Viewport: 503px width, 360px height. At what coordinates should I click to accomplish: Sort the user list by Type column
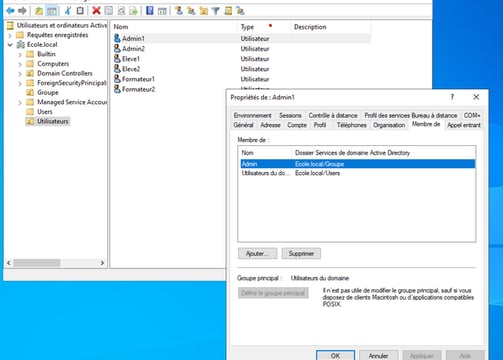click(x=264, y=27)
